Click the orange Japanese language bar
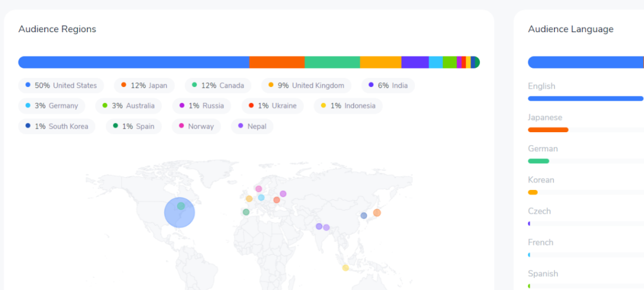Viewport: 644px width, 290px height. point(548,130)
